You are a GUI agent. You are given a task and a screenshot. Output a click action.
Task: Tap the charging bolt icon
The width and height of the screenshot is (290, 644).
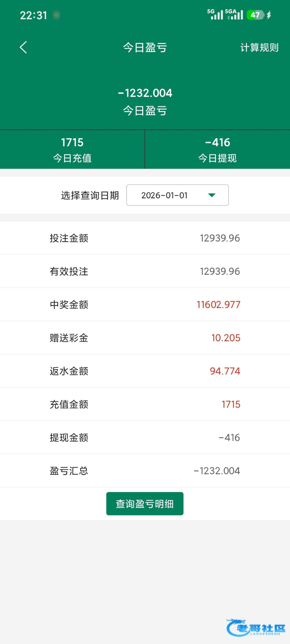coord(269,15)
